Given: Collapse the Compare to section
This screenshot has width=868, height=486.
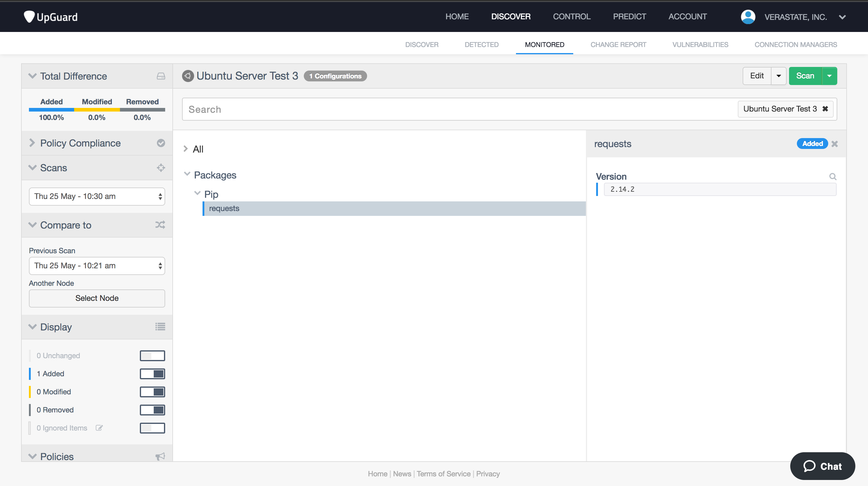Looking at the screenshot, I should click(x=32, y=225).
